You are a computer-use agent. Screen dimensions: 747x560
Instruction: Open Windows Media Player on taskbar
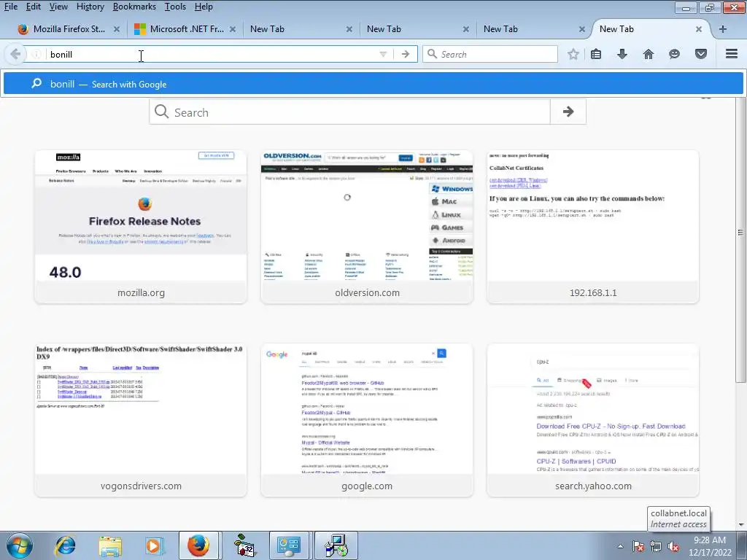click(x=155, y=545)
